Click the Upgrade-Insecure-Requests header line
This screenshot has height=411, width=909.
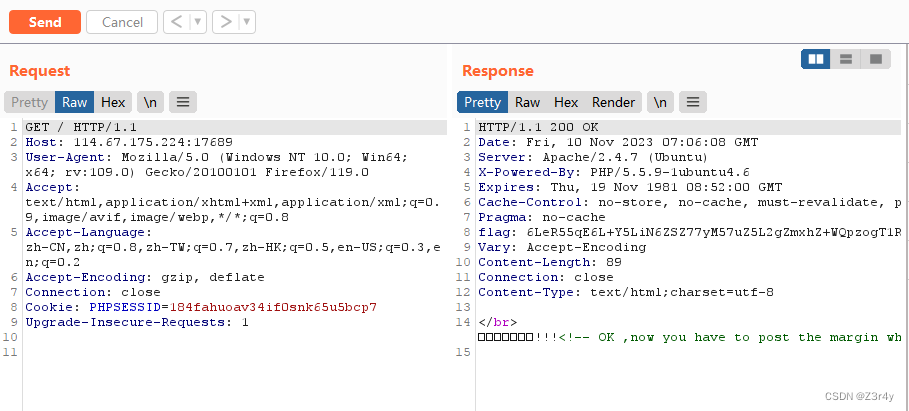[x=137, y=323]
